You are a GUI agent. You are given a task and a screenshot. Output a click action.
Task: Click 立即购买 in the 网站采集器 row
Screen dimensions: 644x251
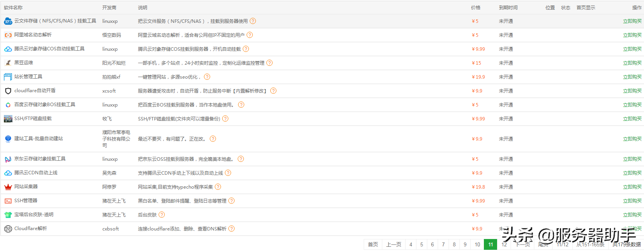(x=632, y=187)
